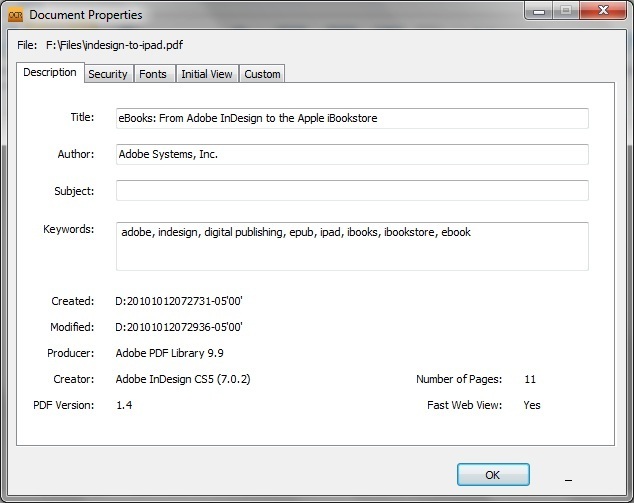634x503 pixels.
Task: Click the empty Subject input field
Action: pos(352,190)
